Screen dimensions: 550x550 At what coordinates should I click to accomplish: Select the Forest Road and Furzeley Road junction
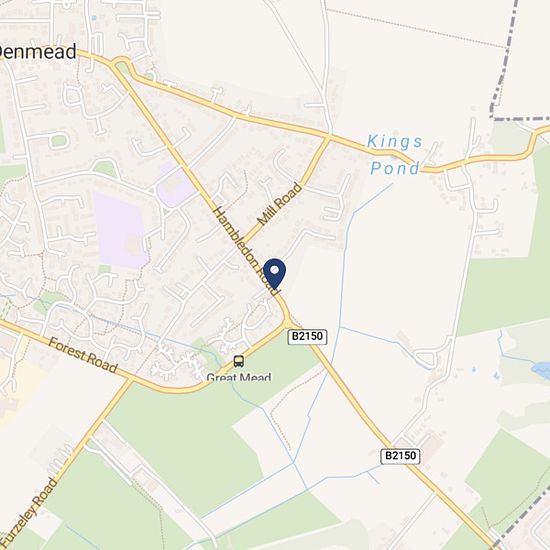pos(130,380)
